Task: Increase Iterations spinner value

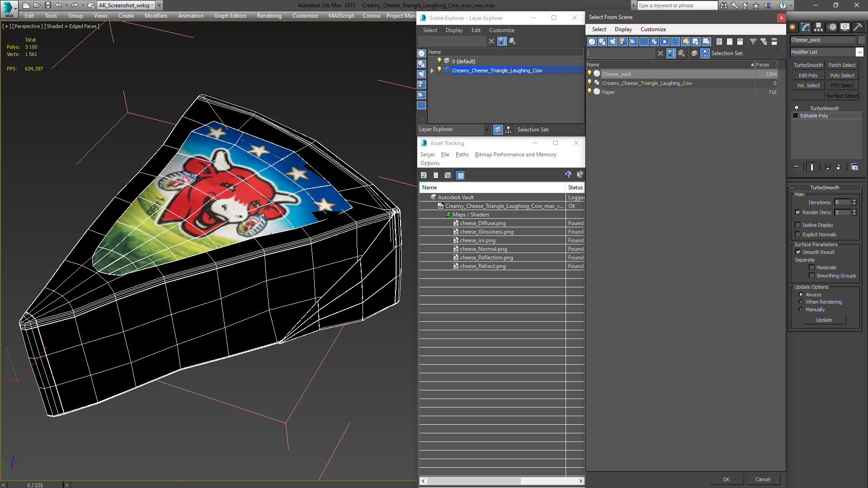Action: pyautogui.click(x=854, y=201)
